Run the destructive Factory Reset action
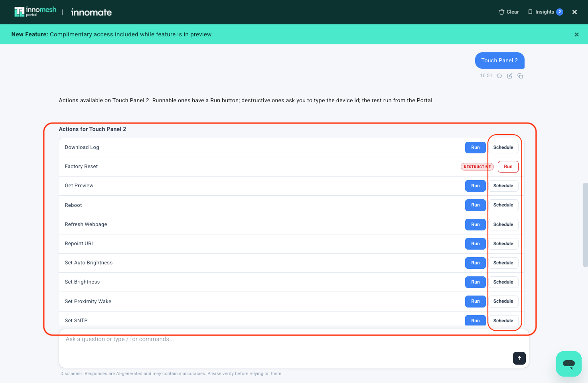588x383 pixels. pyautogui.click(x=508, y=167)
